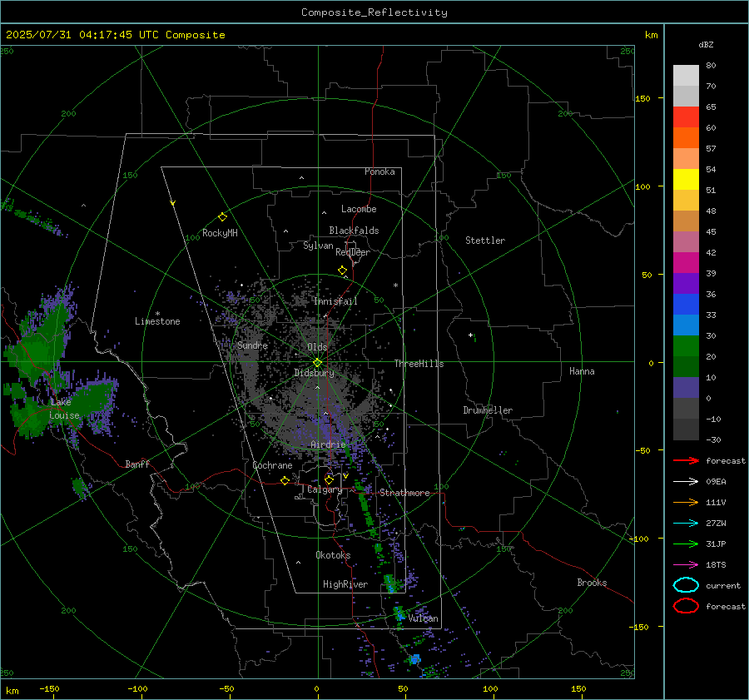Screen dimensions: 749x700
Task: Click the 'ThreeHills' map label
Action: tap(419, 364)
